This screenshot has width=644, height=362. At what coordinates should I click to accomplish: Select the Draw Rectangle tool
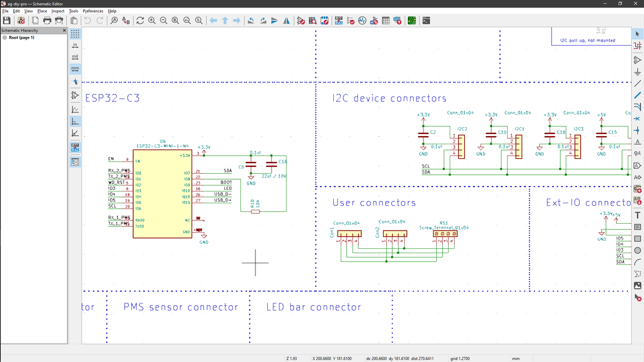tap(638, 239)
